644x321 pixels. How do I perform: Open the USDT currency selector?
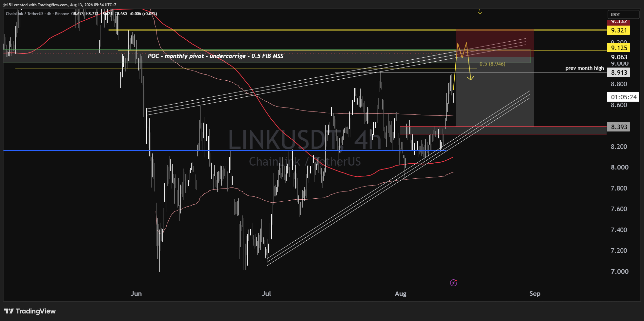pos(623,14)
